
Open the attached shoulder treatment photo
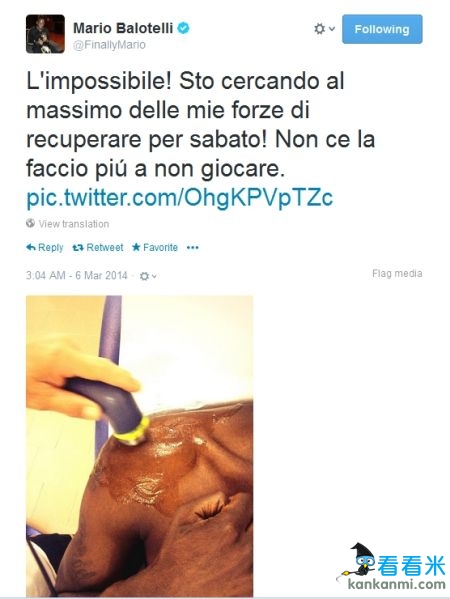click(139, 446)
